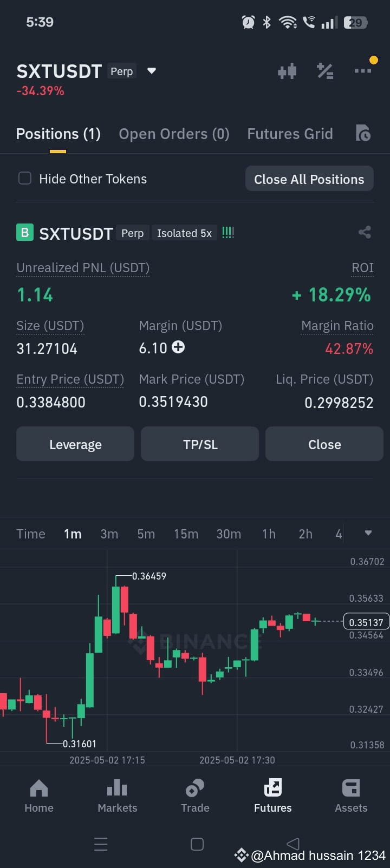Screen dimensions: 390x868
Task: Tap the Perp tag beside header SXTUSDT
Action: (122, 71)
